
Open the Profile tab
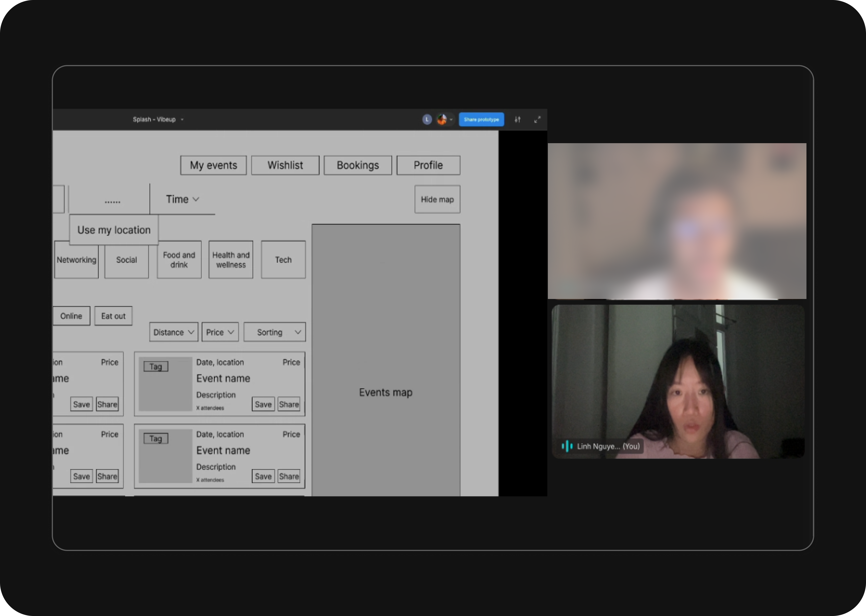pos(428,165)
